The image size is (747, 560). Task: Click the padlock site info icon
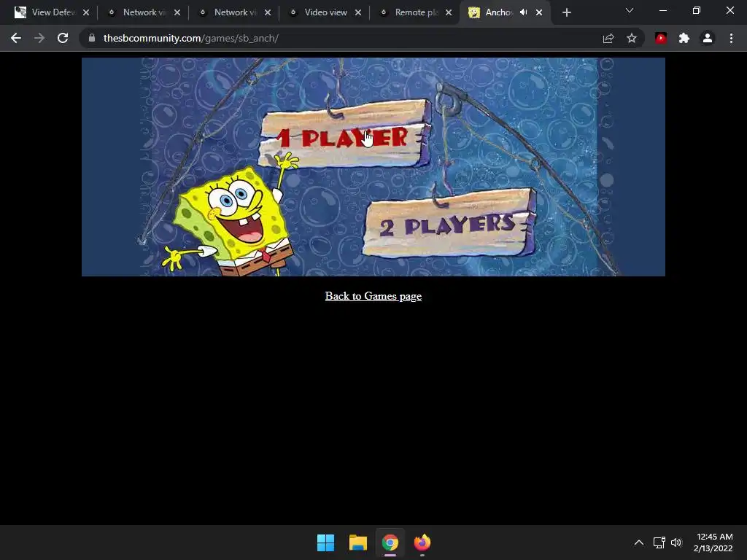pos(91,38)
